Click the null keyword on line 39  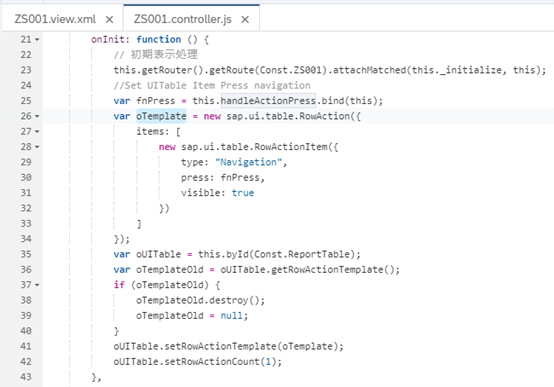[x=232, y=316]
